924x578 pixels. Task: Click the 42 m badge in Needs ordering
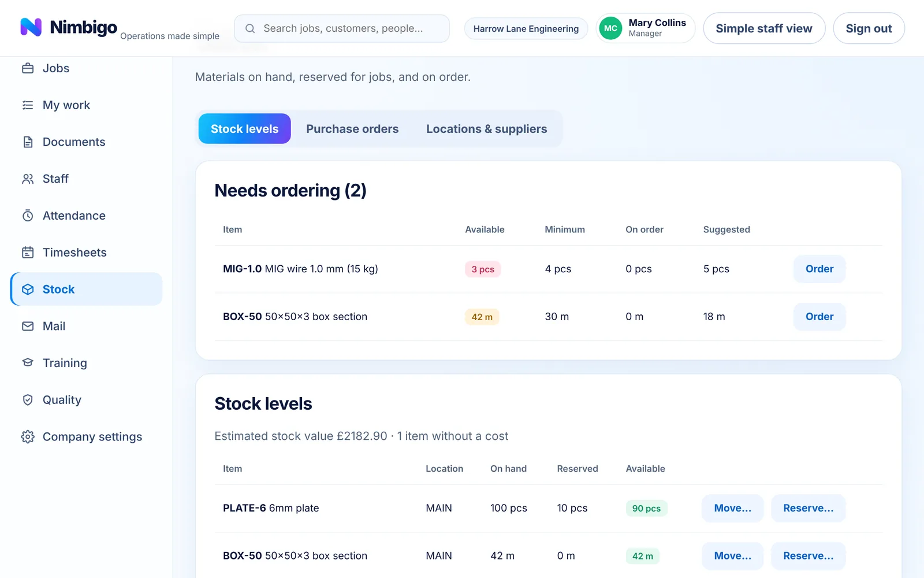(x=482, y=317)
